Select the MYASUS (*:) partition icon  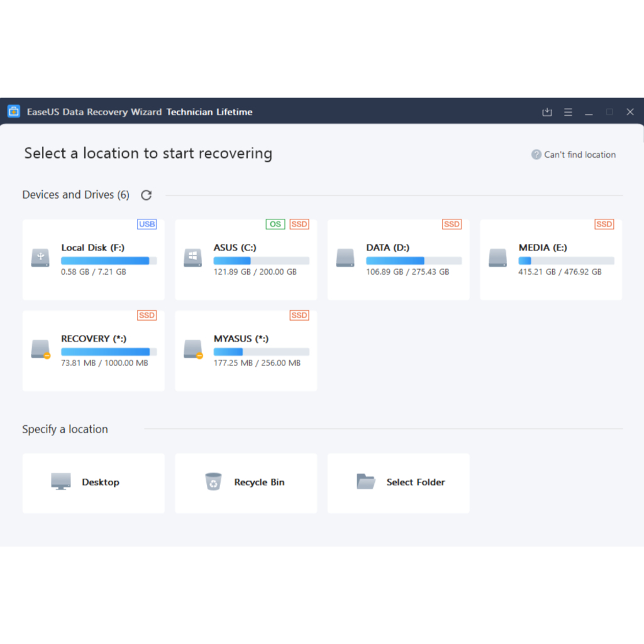click(193, 349)
